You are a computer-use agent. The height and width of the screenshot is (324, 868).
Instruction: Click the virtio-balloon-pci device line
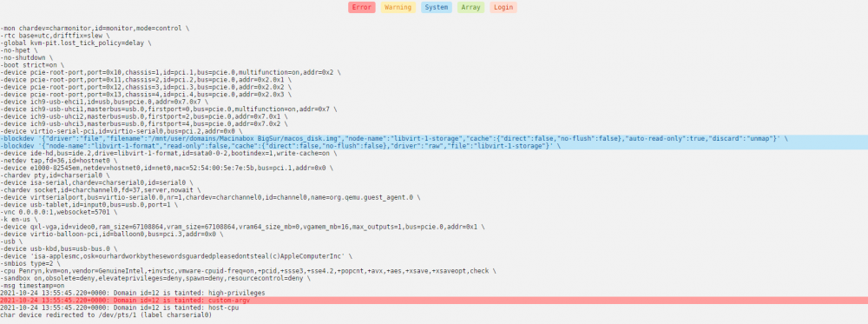click(x=111, y=234)
